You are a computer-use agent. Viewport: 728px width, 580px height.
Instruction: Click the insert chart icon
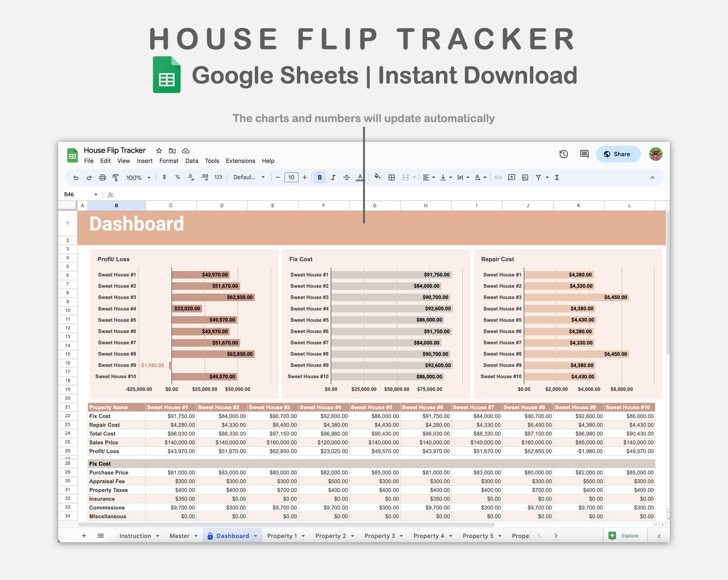tap(524, 177)
